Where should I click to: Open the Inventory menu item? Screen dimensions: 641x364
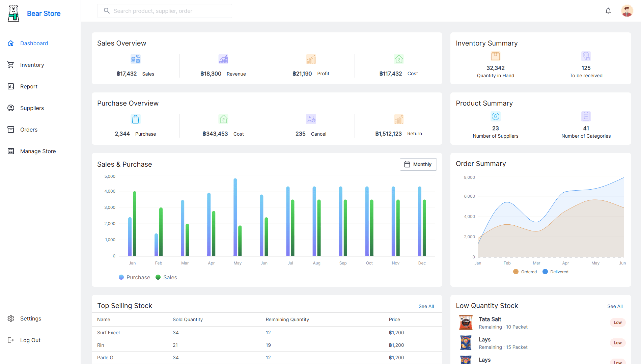pos(32,65)
